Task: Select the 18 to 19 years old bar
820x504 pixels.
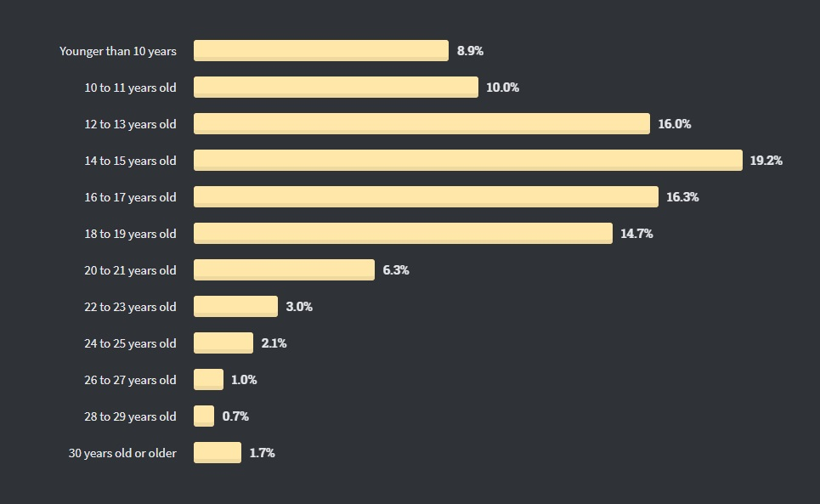Action: (403, 233)
